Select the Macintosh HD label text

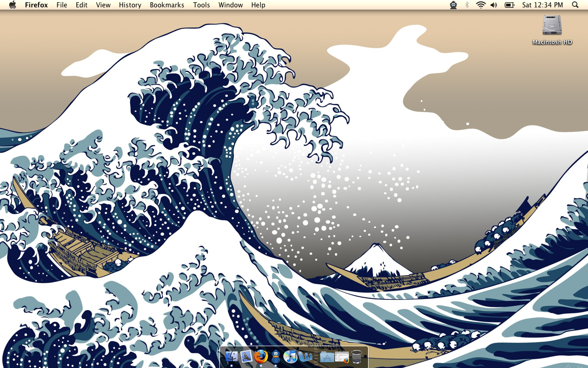click(x=552, y=42)
